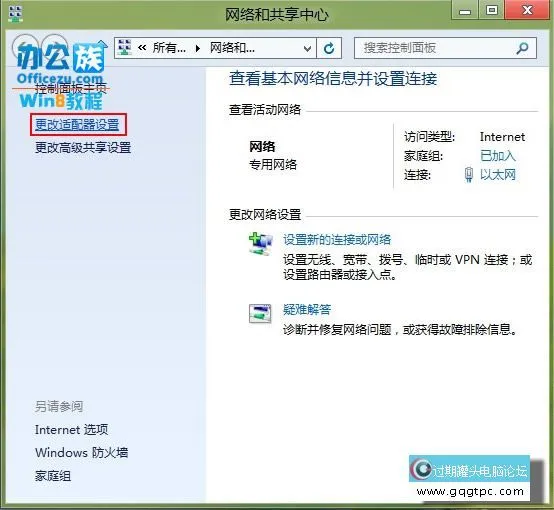Open Internet 选项 link
This screenshot has height=510, width=554.
[71, 430]
